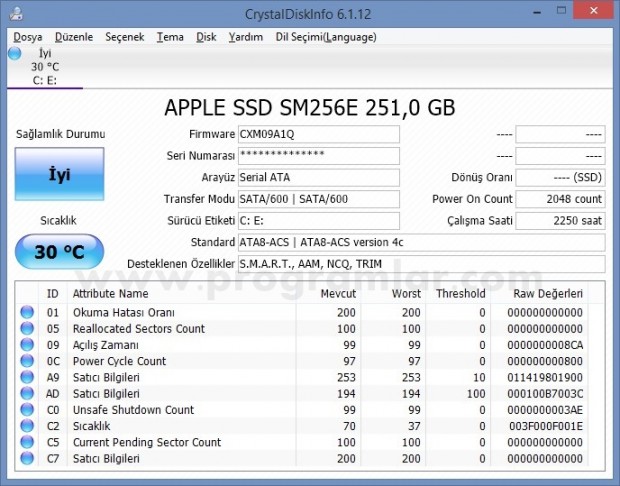Image resolution: width=620 pixels, height=486 pixels.
Task: Click raw value 011419801900
Action: [545, 377]
